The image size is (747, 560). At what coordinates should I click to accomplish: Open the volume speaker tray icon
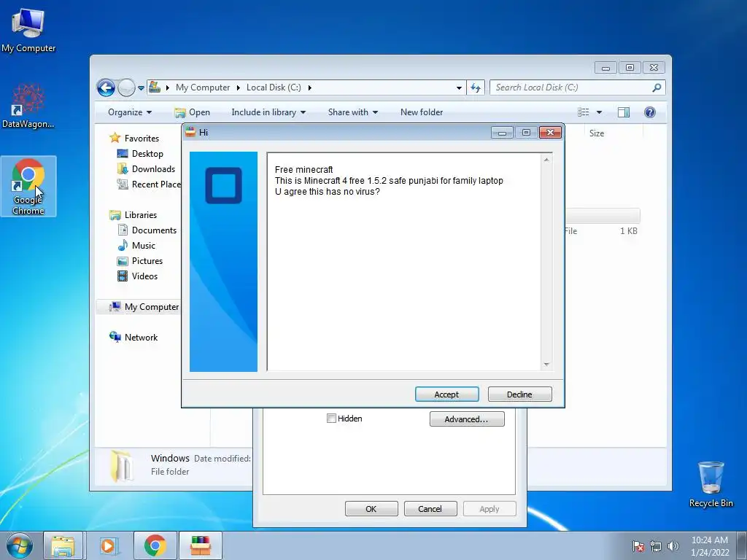coord(673,546)
